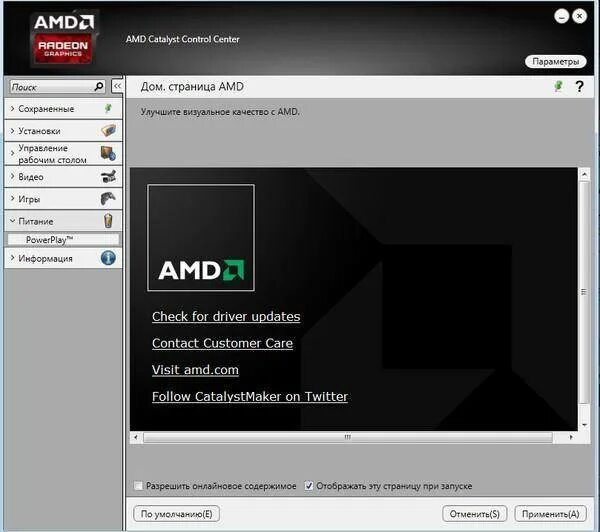Image resolution: width=600 pixels, height=532 pixels.
Task: Click the AMD logo tile in home page
Action: click(x=201, y=238)
